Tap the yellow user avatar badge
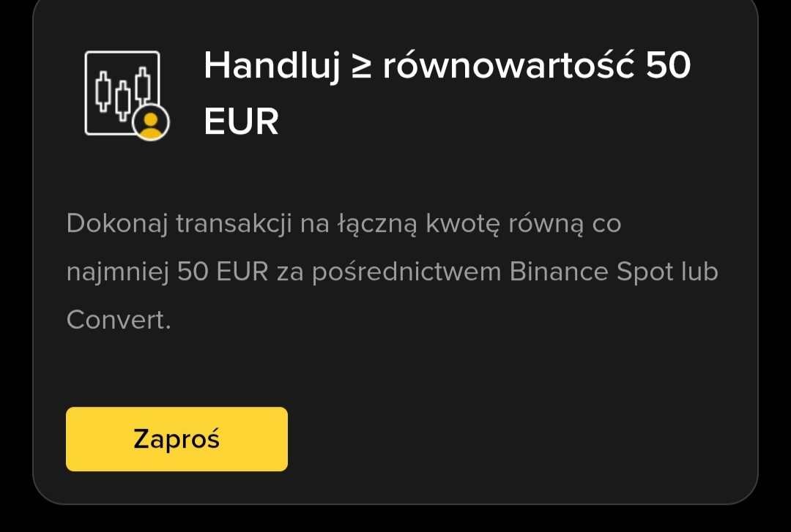The width and height of the screenshot is (791, 532). [151, 122]
